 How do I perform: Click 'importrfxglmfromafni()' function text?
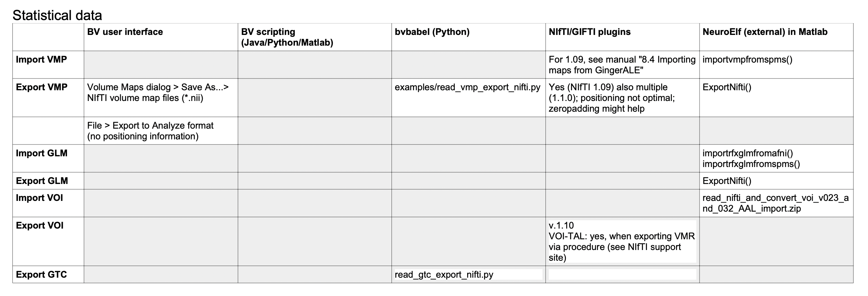(x=748, y=153)
